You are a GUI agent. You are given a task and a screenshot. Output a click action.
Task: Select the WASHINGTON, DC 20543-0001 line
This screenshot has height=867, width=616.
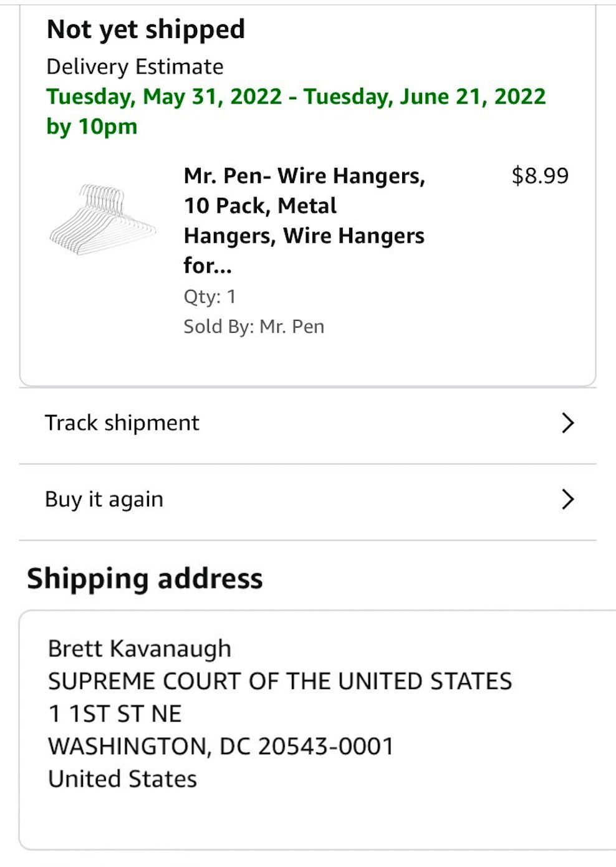tap(221, 746)
